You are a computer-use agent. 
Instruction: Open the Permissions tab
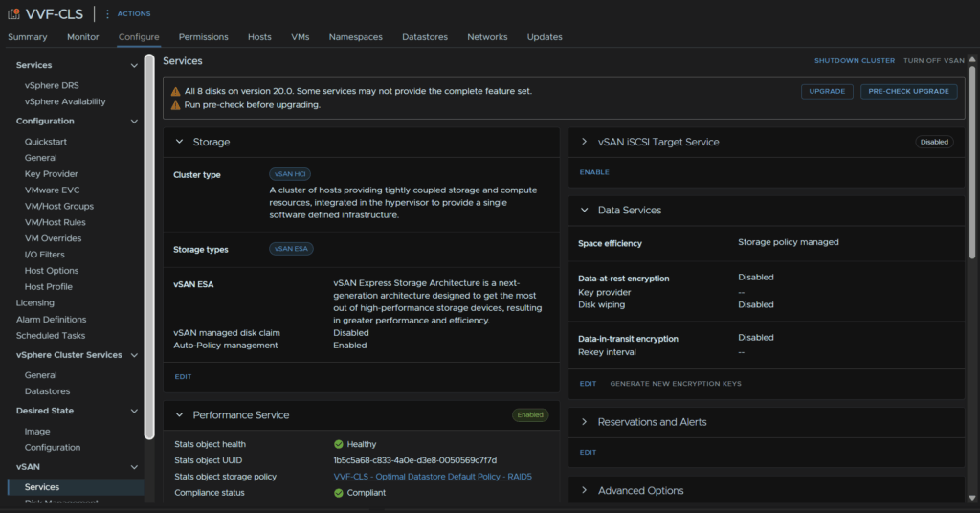(203, 37)
